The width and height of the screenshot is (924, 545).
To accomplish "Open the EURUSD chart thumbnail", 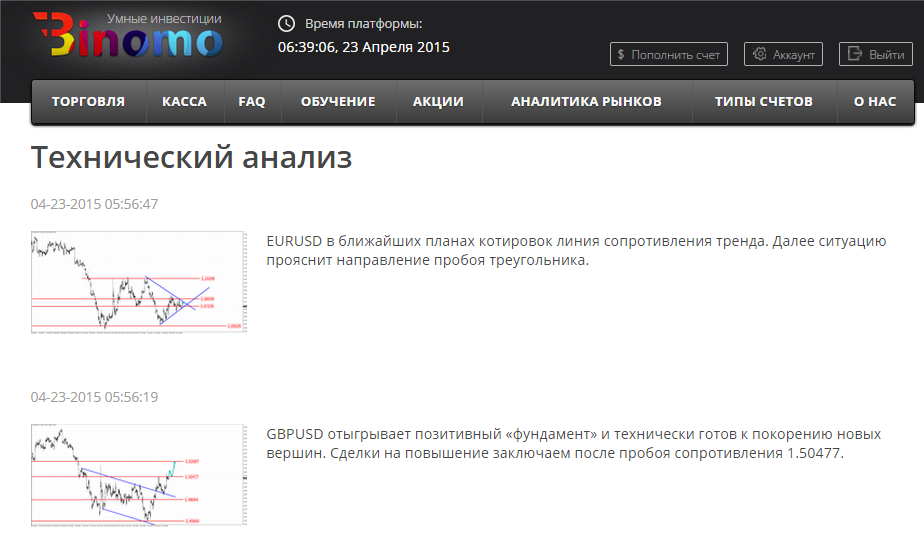I will pyautogui.click(x=138, y=282).
